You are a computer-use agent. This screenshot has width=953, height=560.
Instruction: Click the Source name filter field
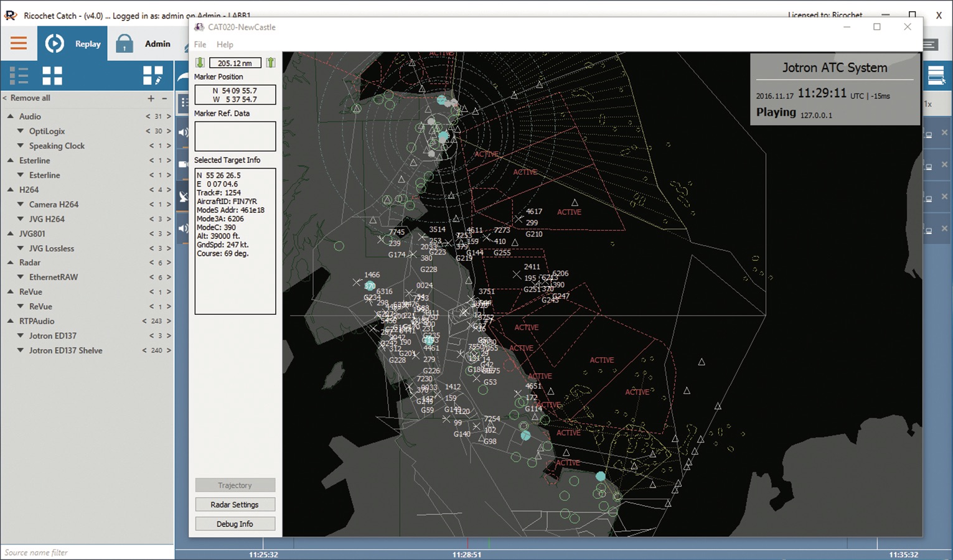tap(87, 553)
